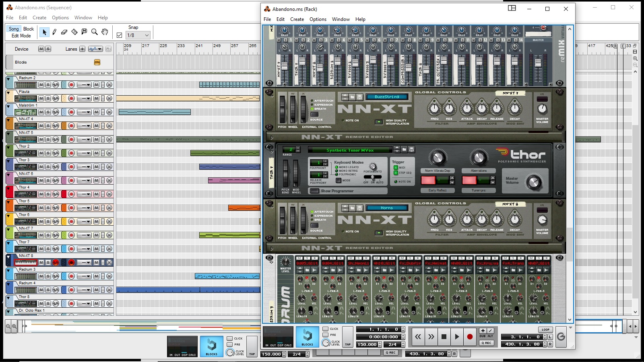Click Q Rec in Rack transport
This screenshot has width=644, height=362.
point(486,343)
